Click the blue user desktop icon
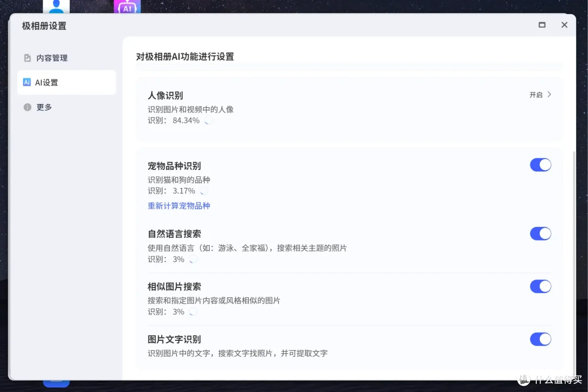This screenshot has height=392, width=588. pyautogui.click(x=56, y=7)
